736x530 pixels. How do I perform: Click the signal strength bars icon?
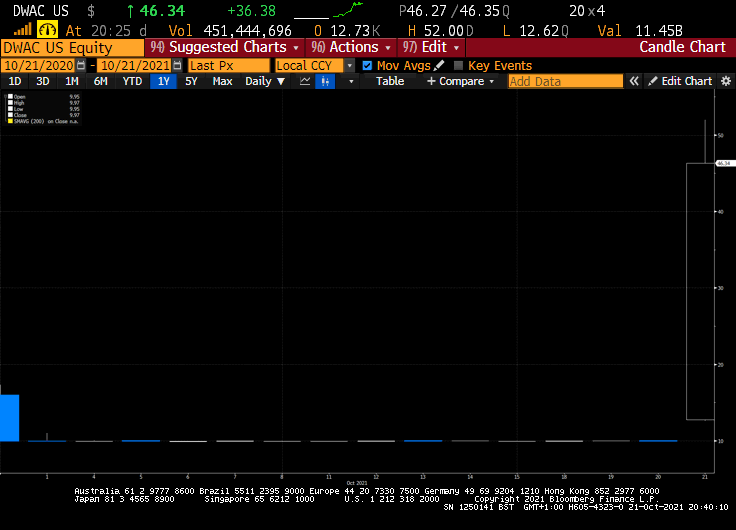[x=22, y=30]
